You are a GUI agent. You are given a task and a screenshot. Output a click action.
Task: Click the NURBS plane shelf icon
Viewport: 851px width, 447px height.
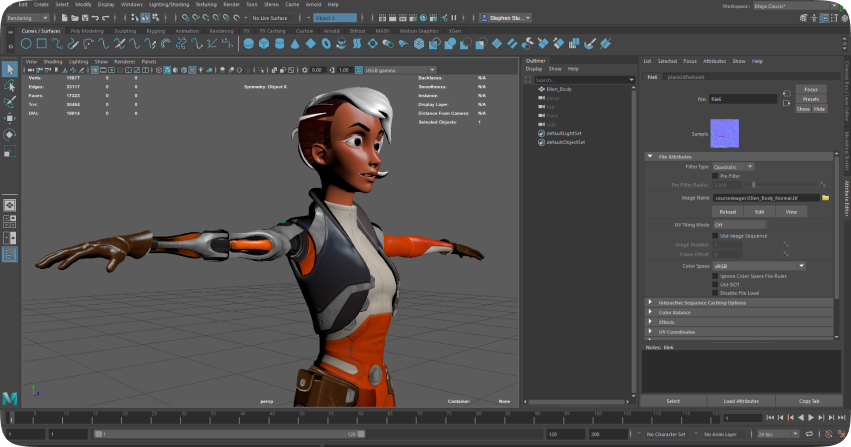tap(310, 44)
